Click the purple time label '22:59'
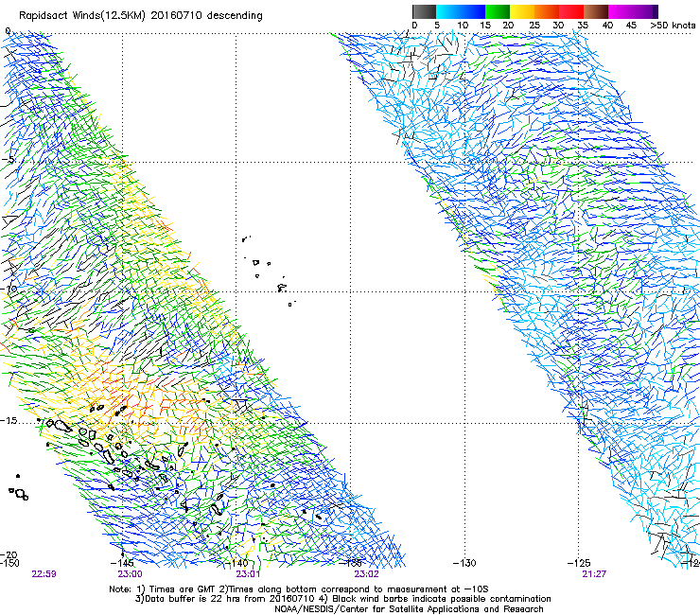The image size is (700, 615). (44, 574)
